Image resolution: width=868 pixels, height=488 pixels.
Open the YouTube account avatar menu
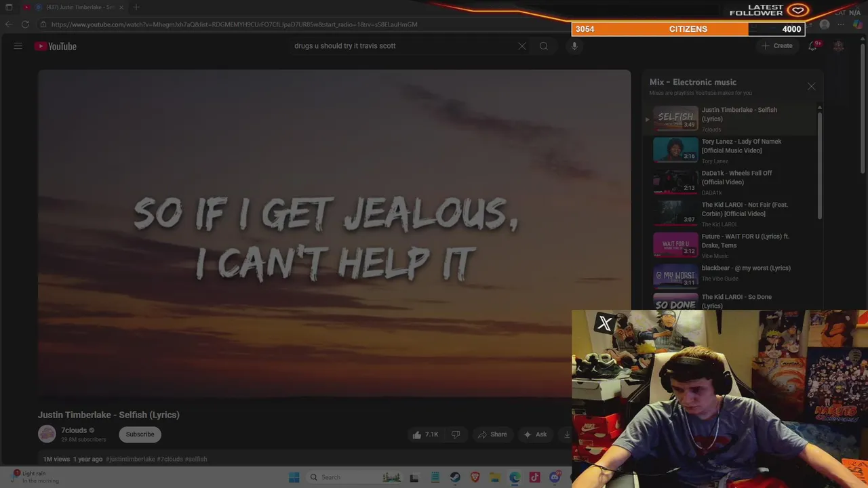pos(839,46)
